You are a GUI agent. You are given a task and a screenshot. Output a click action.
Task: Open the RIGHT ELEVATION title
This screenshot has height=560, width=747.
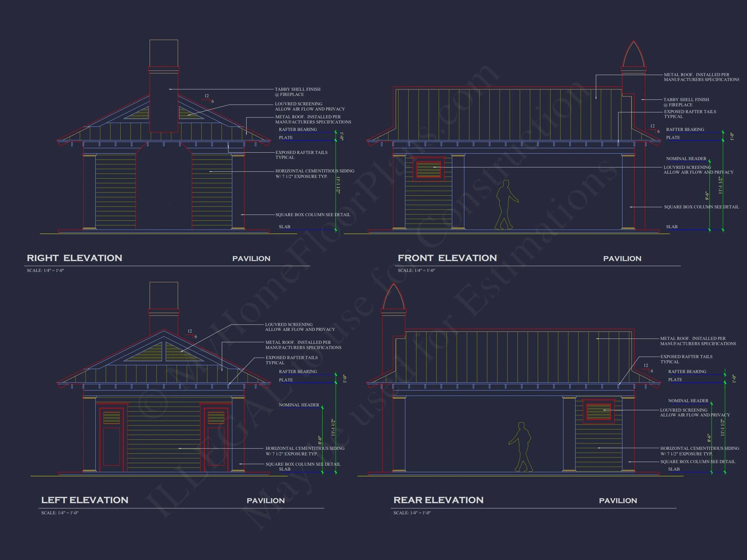[75, 258]
